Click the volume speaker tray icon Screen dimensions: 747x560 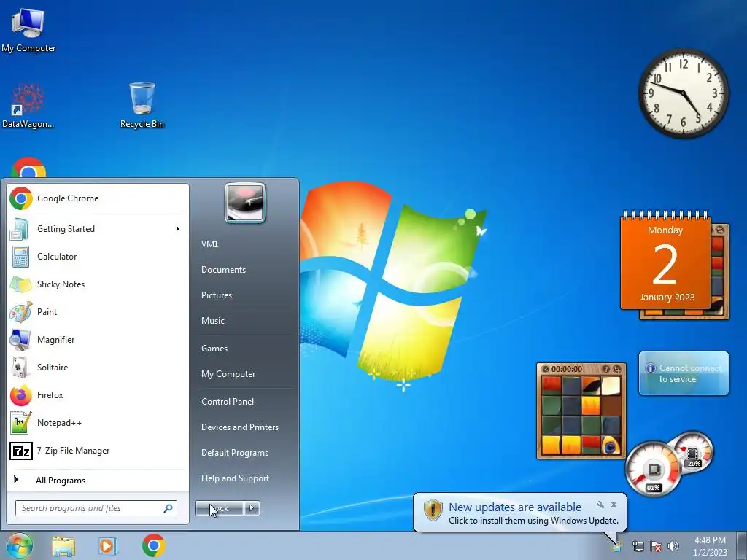click(x=673, y=547)
